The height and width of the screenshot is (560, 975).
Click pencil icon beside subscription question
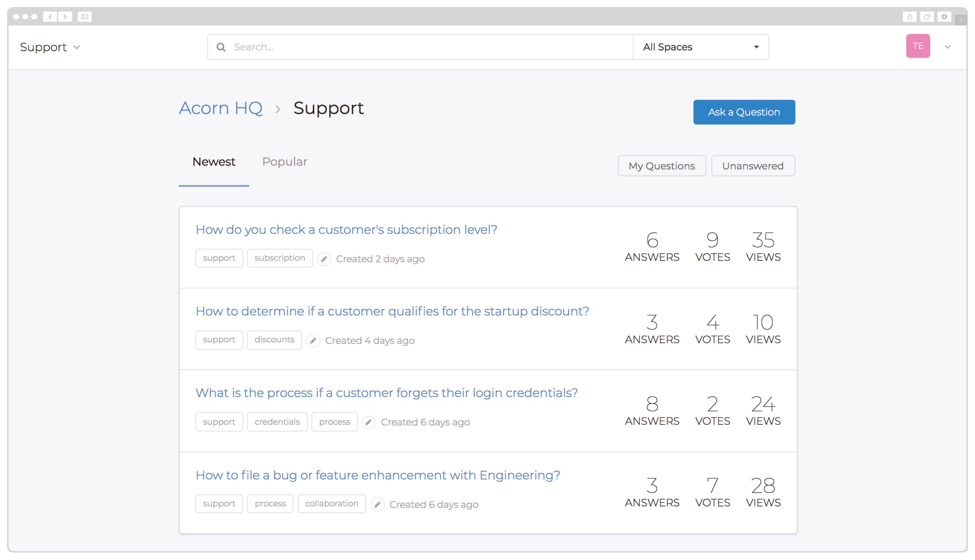point(324,259)
